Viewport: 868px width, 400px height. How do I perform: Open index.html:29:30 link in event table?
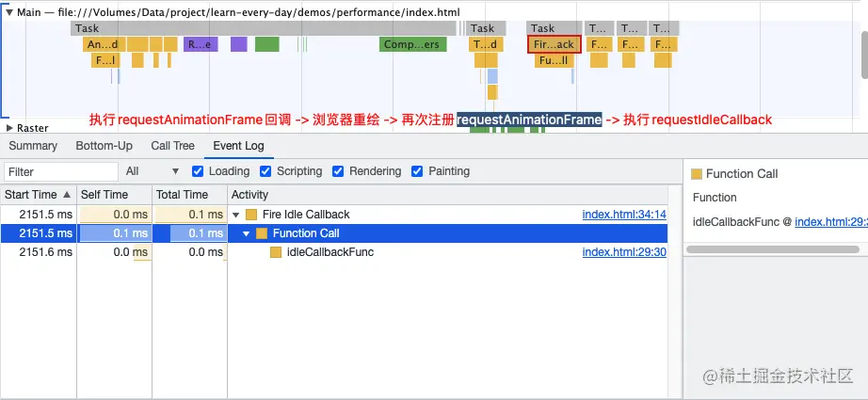(624, 252)
